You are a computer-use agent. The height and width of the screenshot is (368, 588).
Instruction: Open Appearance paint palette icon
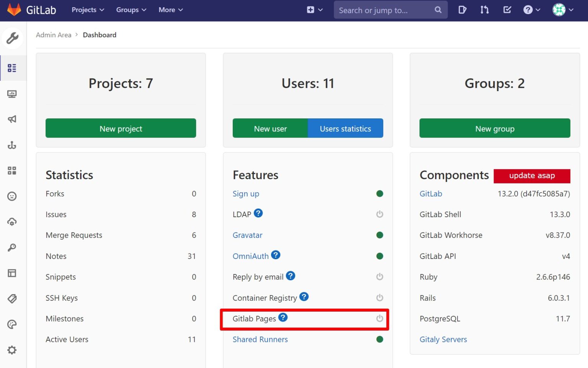point(12,324)
